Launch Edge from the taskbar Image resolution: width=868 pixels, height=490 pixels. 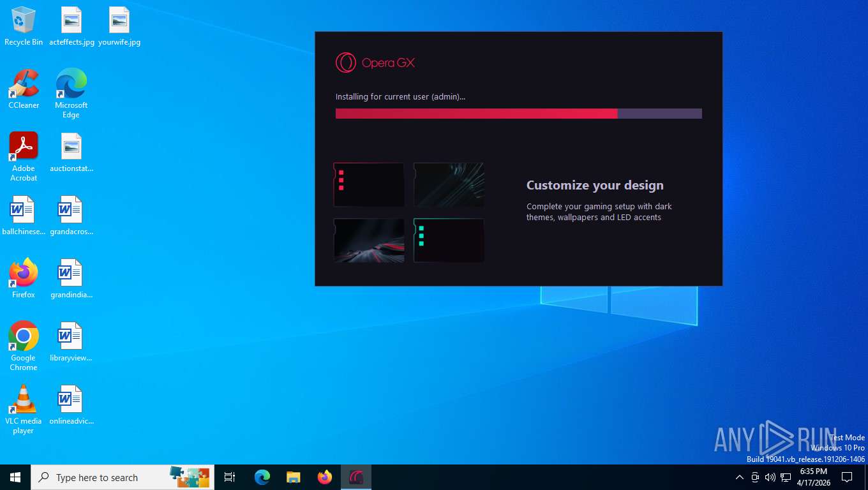[x=262, y=477]
